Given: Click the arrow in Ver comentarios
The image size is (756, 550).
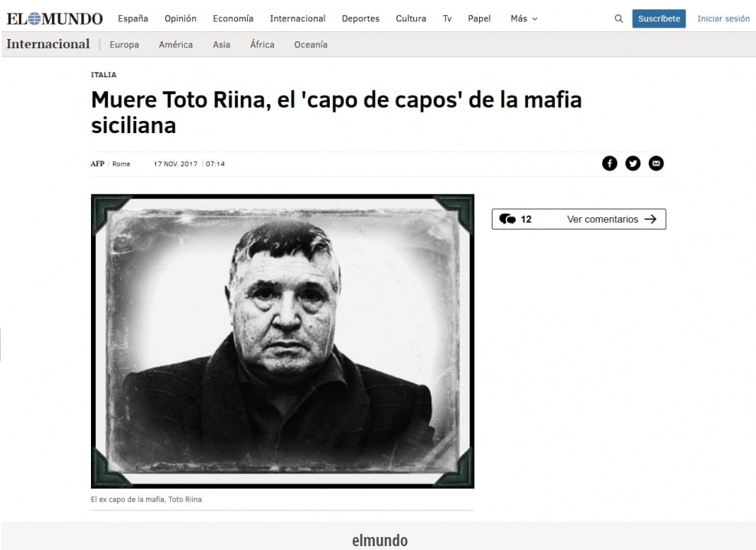Looking at the screenshot, I should [x=650, y=220].
